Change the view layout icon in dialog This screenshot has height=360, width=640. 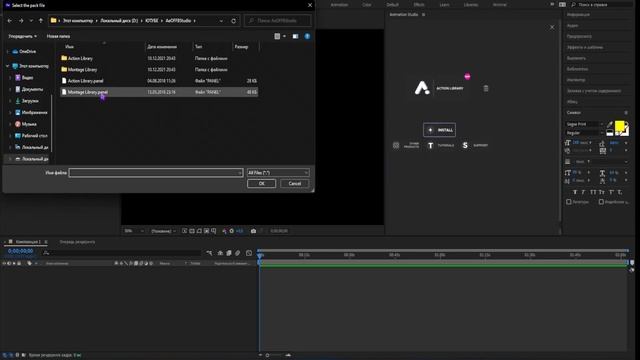coord(278,36)
